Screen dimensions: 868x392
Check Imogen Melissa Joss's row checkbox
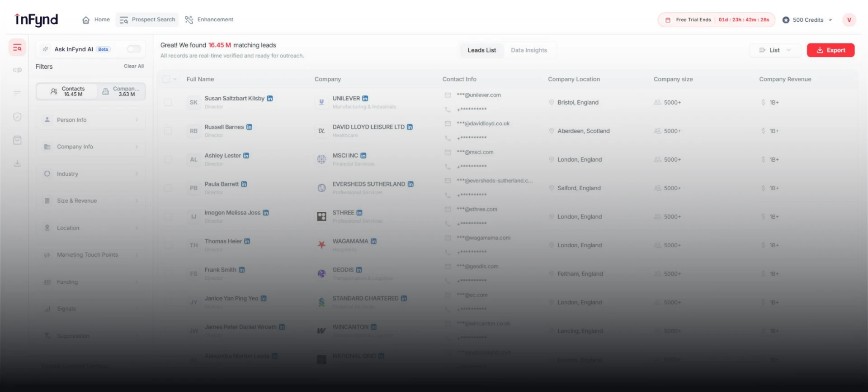point(168,216)
